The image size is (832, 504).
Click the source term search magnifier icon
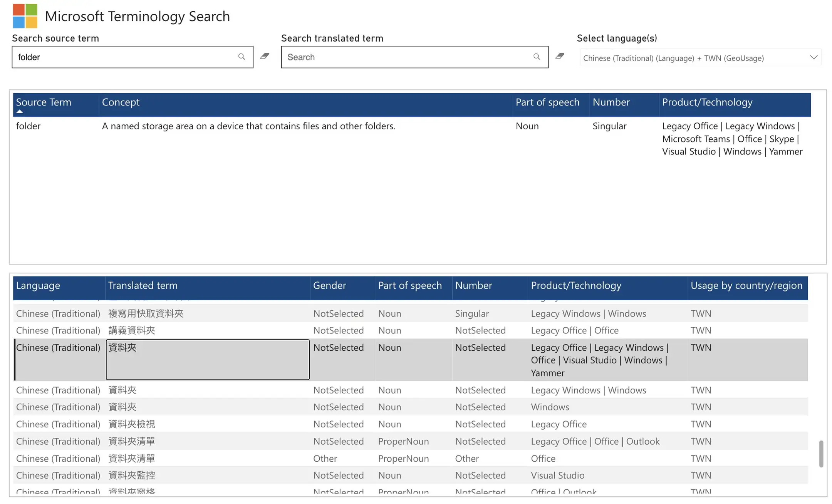(242, 57)
